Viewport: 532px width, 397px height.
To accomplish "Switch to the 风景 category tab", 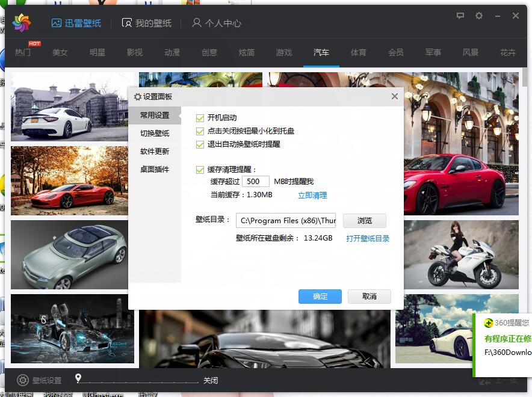I will pos(470,52).
